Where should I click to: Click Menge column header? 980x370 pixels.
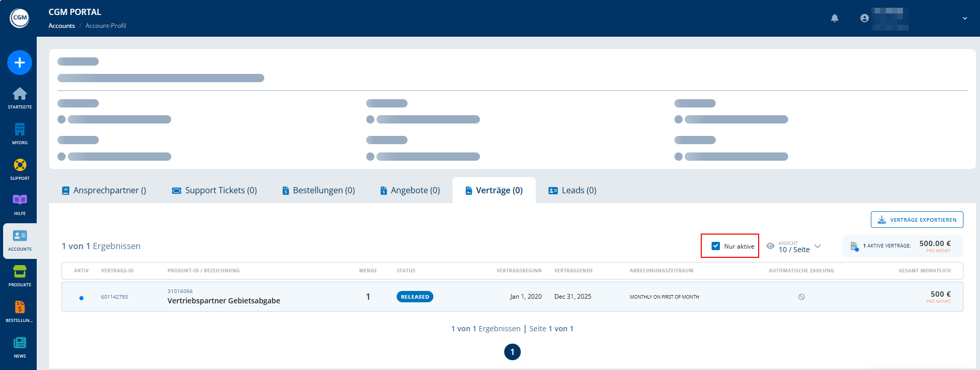368,271
